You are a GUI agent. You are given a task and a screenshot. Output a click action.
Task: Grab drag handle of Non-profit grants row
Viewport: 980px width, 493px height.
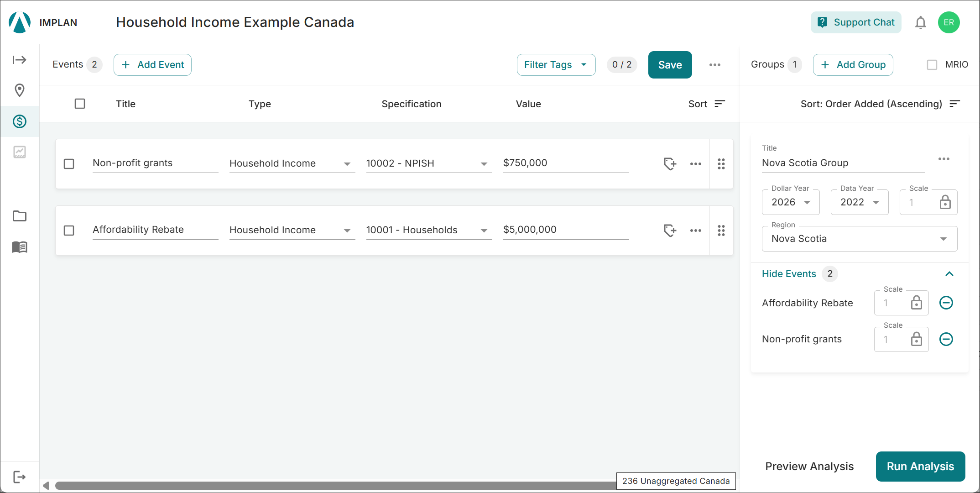(x=721, y=164)
